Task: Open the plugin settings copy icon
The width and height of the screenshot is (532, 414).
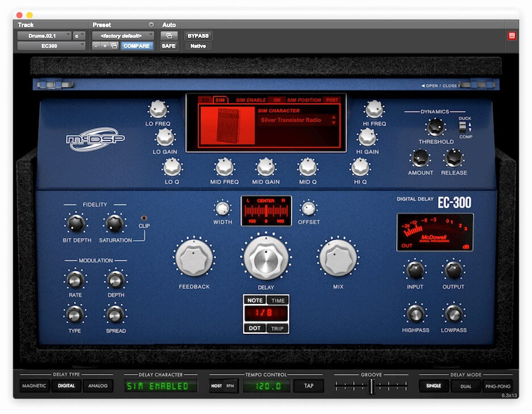Action: pyautogui.click(x=114, y=46)
